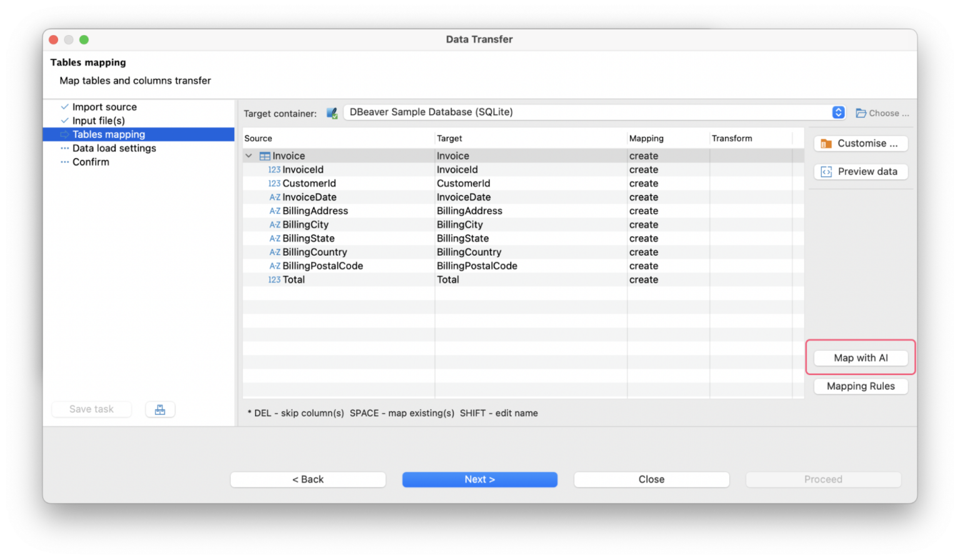Image resolution: width=960 pixels, height=560 pixels.
Task: Click the A-Z text icon beside BillingPostalCode
Action: click(274, 266)
